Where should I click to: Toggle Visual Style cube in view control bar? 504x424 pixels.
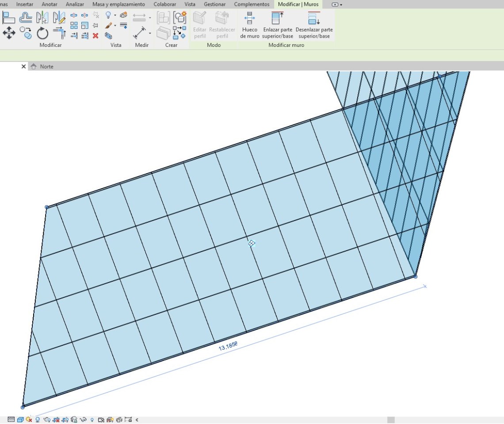click(x=20, y=420)
